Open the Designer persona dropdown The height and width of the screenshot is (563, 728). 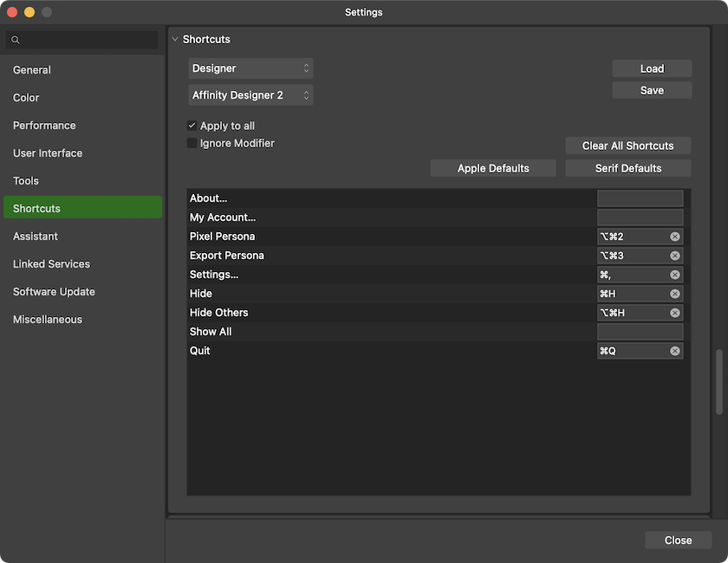tap(250, 68)
